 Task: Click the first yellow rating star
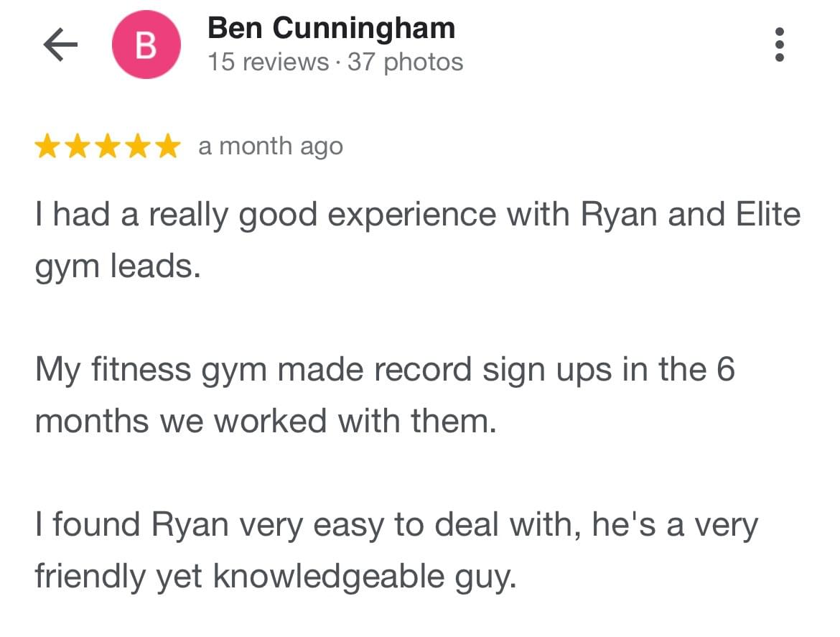pyautogui.click(x=47, y=147)
